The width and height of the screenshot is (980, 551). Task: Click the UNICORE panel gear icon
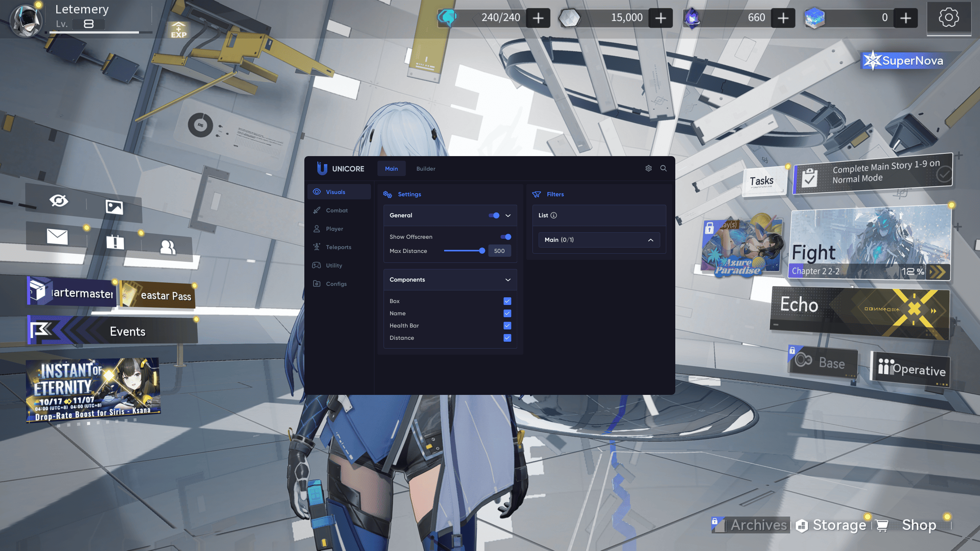coord(648,168)
